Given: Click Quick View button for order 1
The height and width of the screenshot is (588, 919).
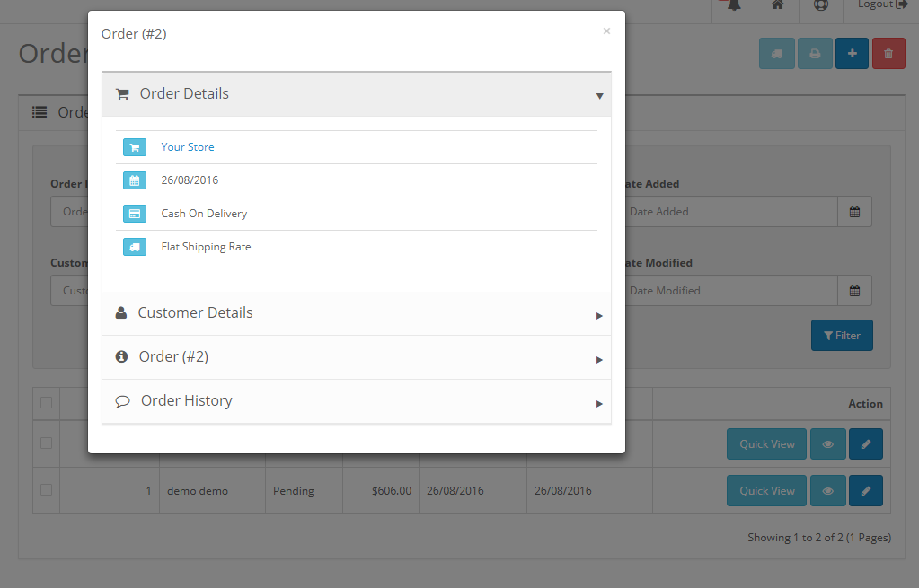Looking at the screenshot, I should pyautogui.click(x=766, y=491).
